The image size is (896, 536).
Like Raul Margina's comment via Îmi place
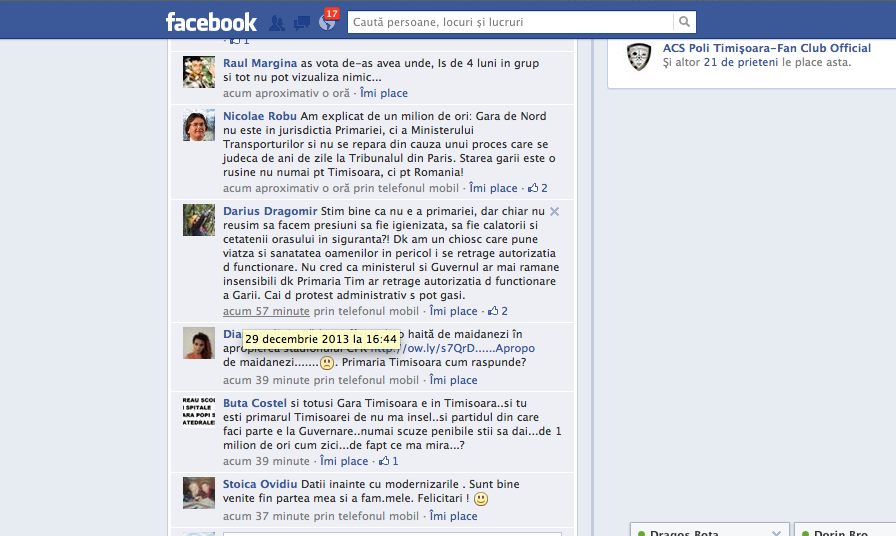pyautogui.click(x=384, y=93)
